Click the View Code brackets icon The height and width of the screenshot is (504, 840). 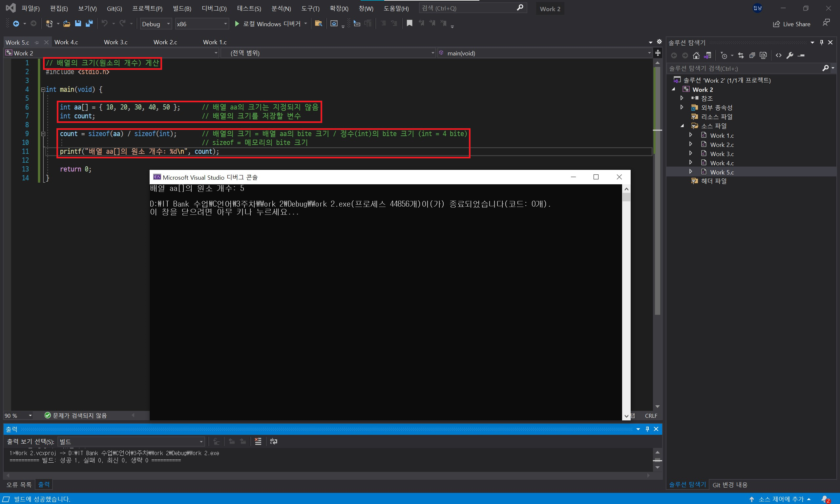click(779, 55)
